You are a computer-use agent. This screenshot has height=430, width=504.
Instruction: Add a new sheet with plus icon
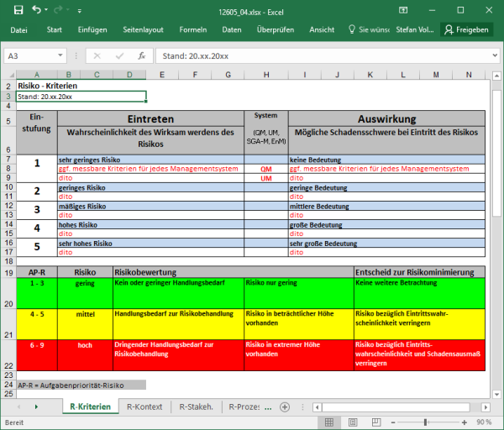coord(285,407)
